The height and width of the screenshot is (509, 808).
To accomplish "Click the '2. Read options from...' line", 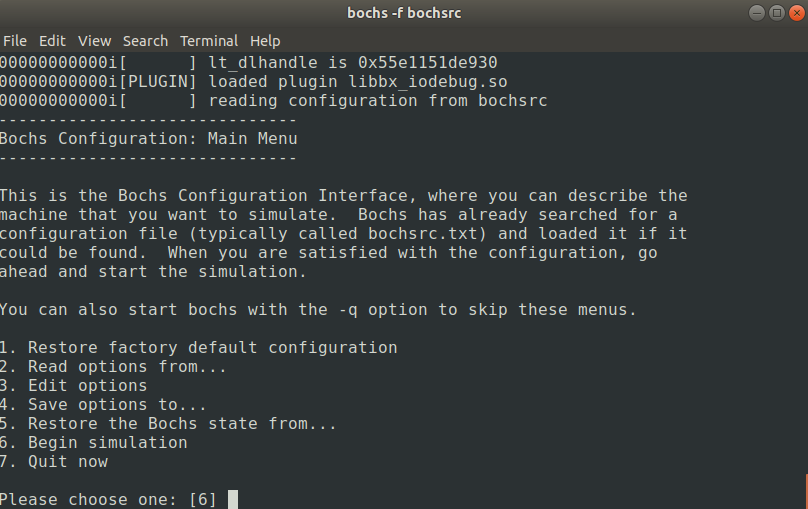I will point(113,366).
